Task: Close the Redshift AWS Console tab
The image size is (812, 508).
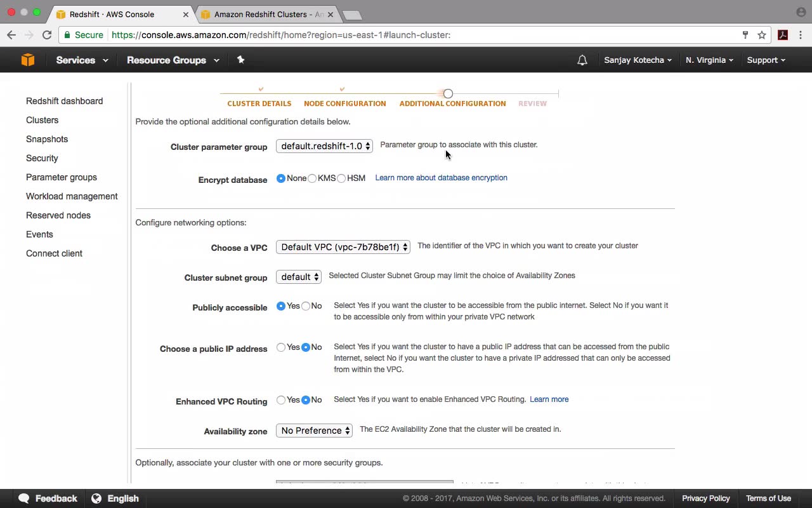Action: coord(187,15)
